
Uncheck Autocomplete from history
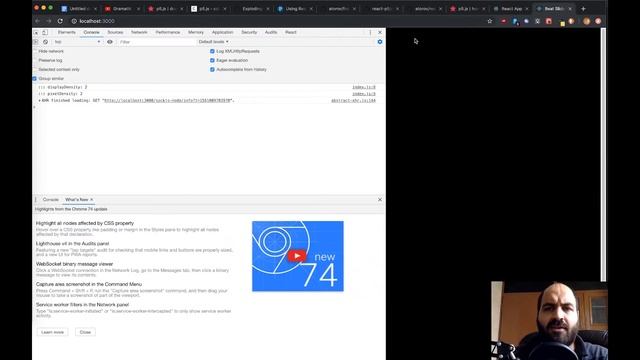[212, 69]
